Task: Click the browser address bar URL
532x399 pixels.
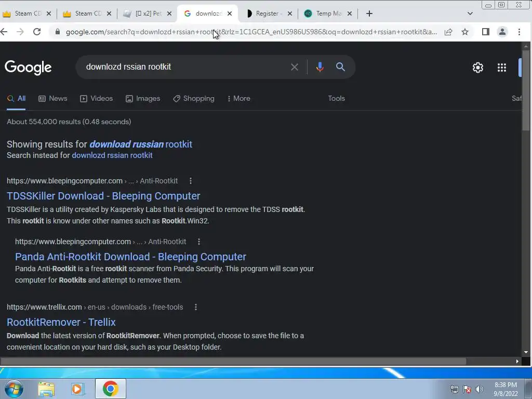Action: click(251, 32)
